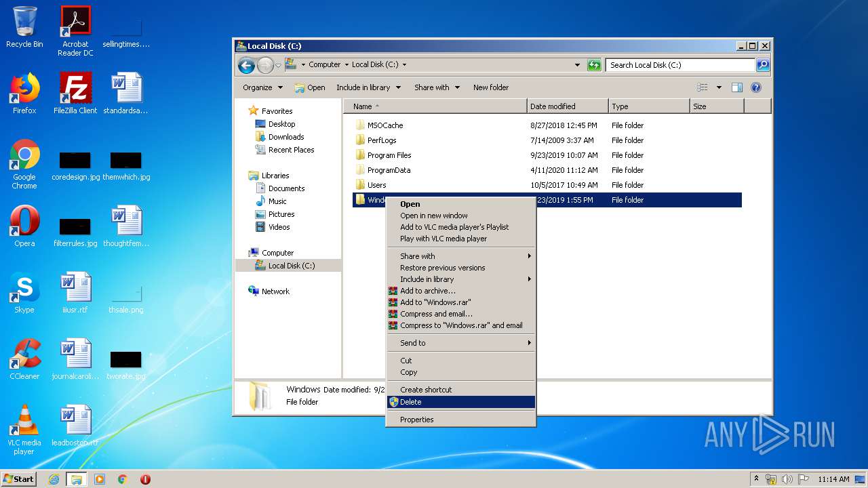Select the thsale.png desktop file
The width and height of the screenshot is (868, 488).
pyautogui.click(x=126, y=298)
